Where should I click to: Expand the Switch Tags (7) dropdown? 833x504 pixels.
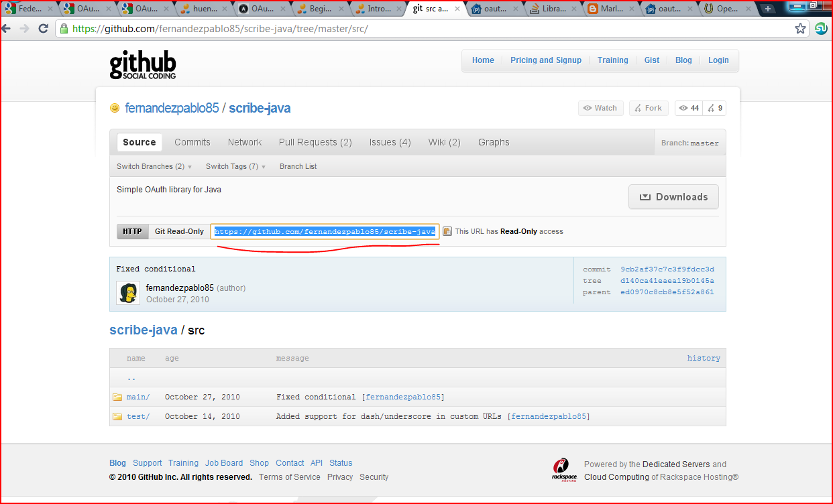(x=235, y=166)
